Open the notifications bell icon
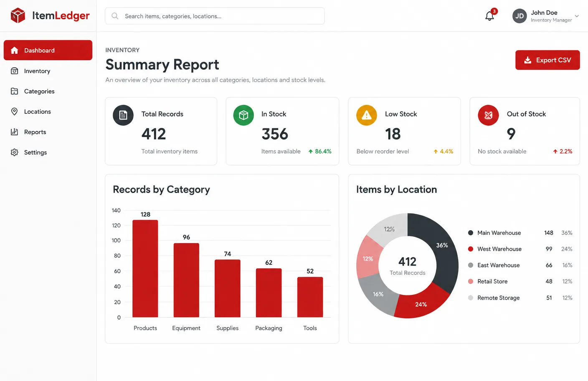This screenshot has height=381, width=588. [489, 16]
